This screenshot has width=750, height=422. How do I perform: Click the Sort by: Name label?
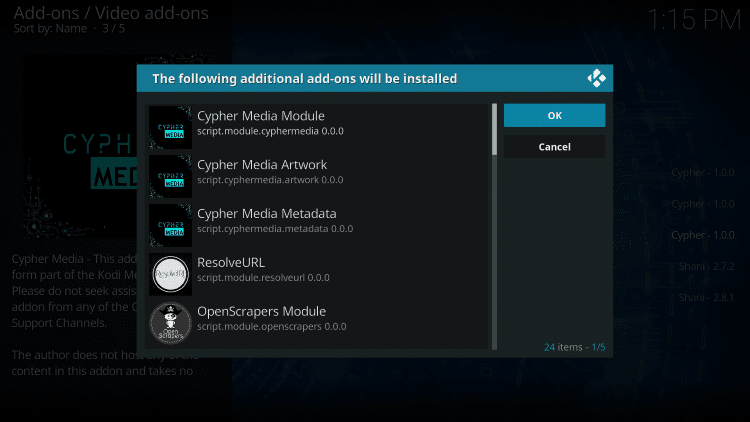tap(50, 29)
